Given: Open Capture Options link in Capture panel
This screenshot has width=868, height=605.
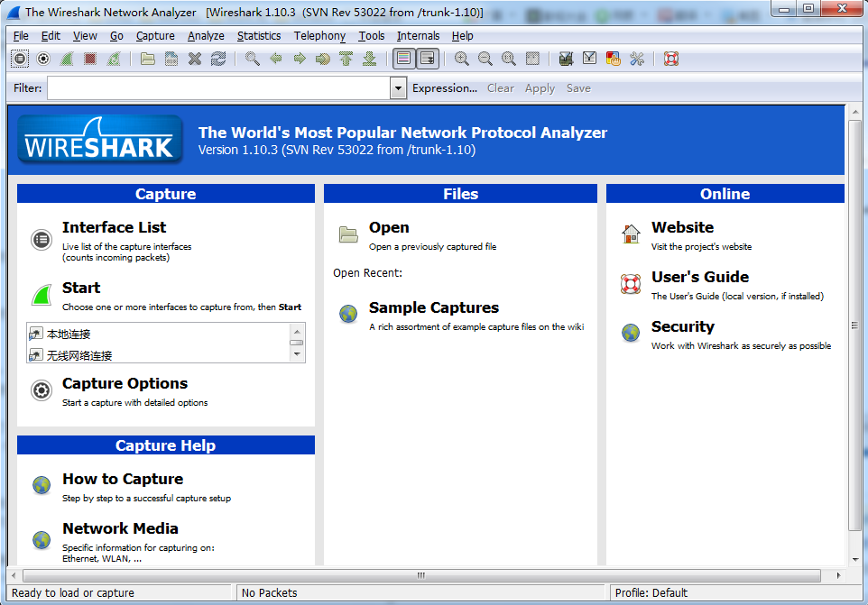Looking at the screenshot, I should pyautogui.click(x=125, y=383).
